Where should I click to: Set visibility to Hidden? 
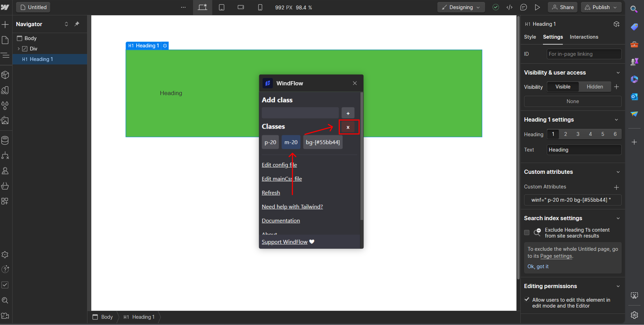[x=595, y=87]
